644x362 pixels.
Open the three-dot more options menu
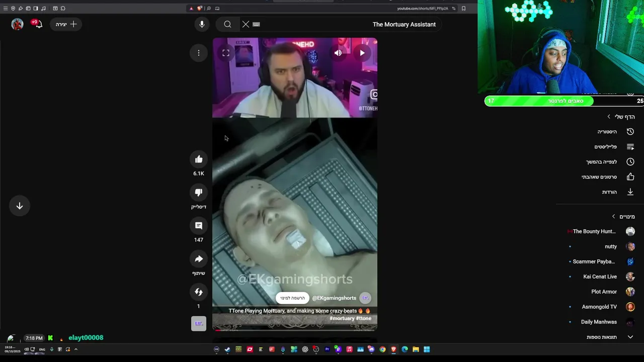(x=199, y=53)
